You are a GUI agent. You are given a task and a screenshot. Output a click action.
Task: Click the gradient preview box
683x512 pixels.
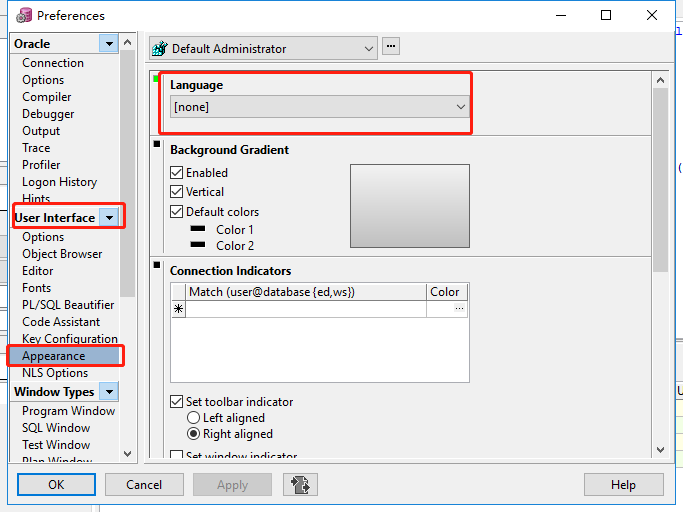[x=410, y=206]
